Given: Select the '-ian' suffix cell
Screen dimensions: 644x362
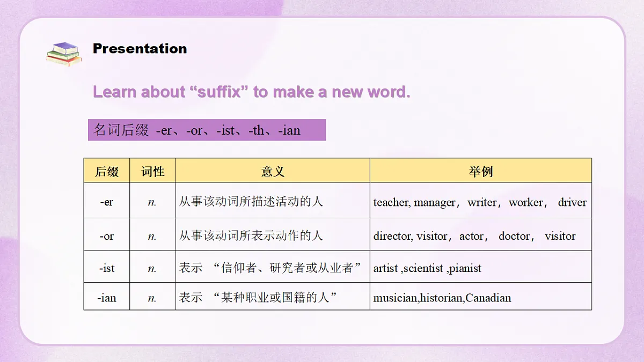Looking at the screenshot, I should pyautogui.click(x=107, y=296).
